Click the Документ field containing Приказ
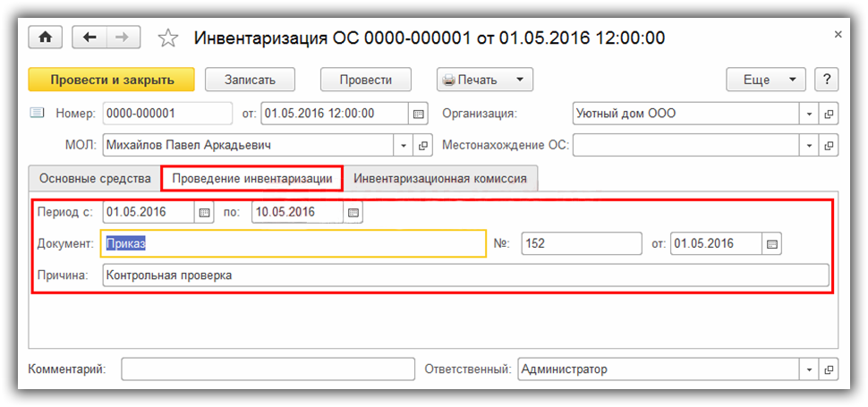The height and width of the screenshot is (407, 868). click(x=294, y=243)
